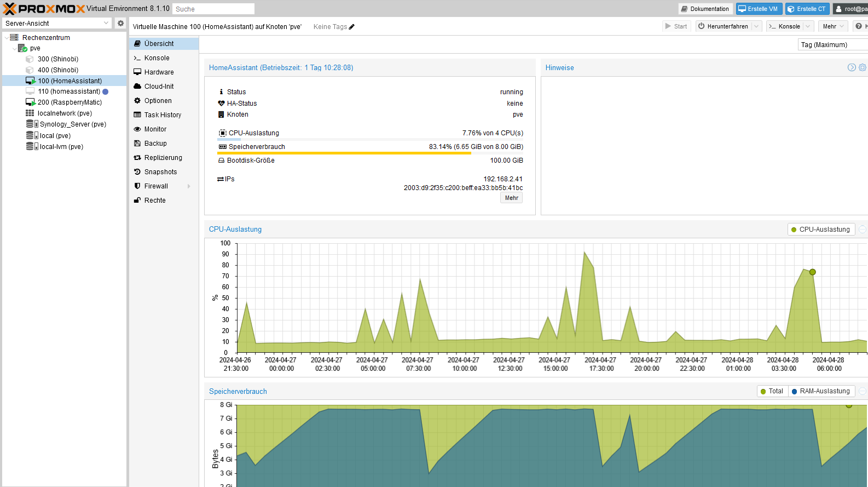Open server view settings gear
Viewport: 868px width, 487px height.
(121, 23)
